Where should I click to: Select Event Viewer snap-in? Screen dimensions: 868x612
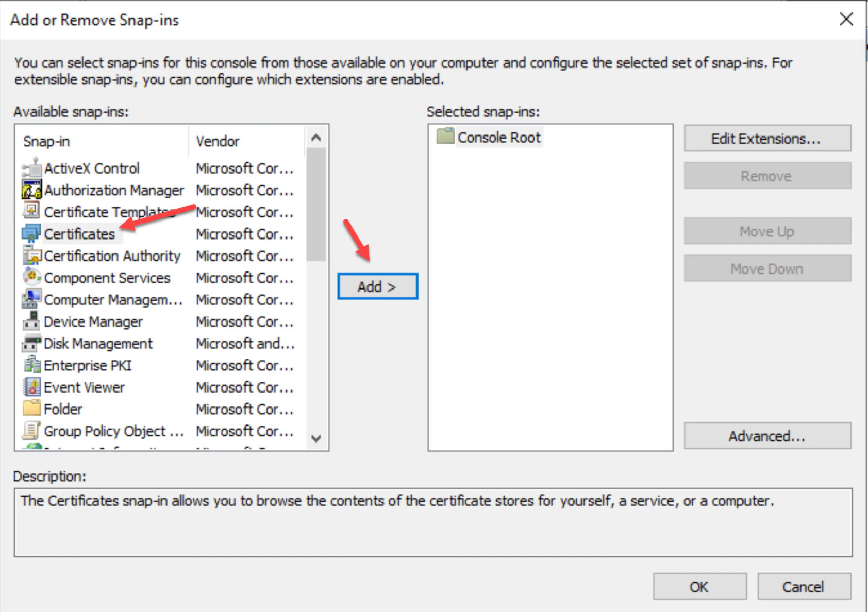pyautogui.click(x=84, y=387)
